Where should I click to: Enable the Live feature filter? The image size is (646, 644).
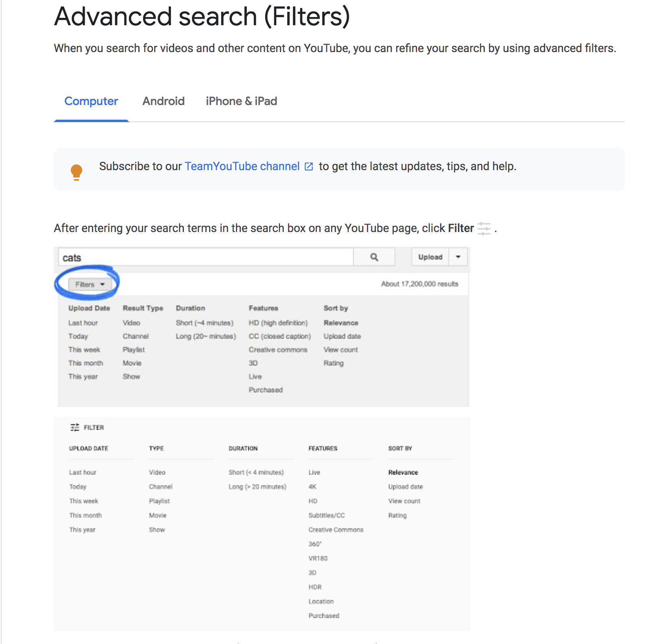tap(314, 472)
